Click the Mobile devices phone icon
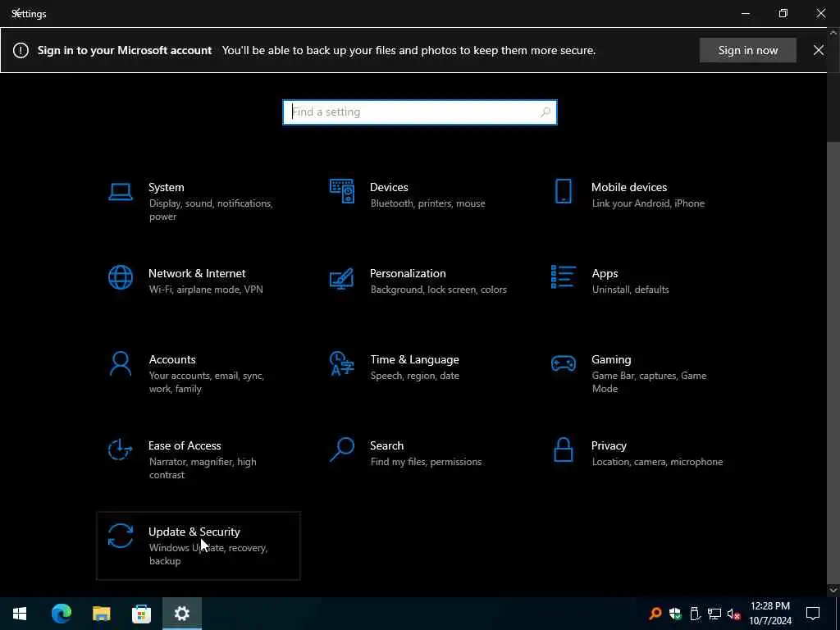 [563, 191]
